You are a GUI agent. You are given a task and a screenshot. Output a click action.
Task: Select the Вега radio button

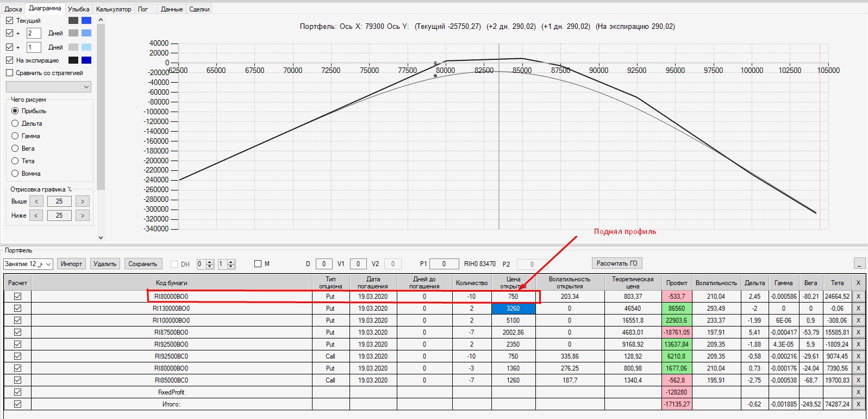click(15, 149)
